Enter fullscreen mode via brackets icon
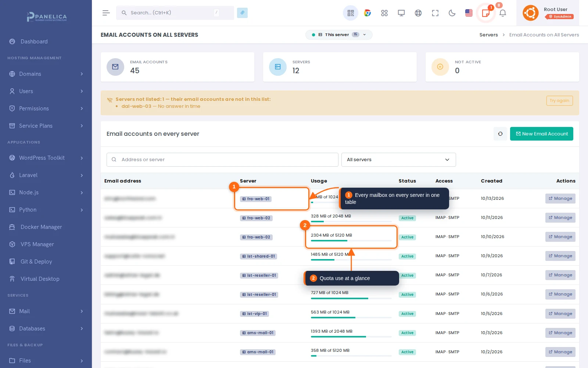The height and width of the screenshot is (368, 588). 435,13
